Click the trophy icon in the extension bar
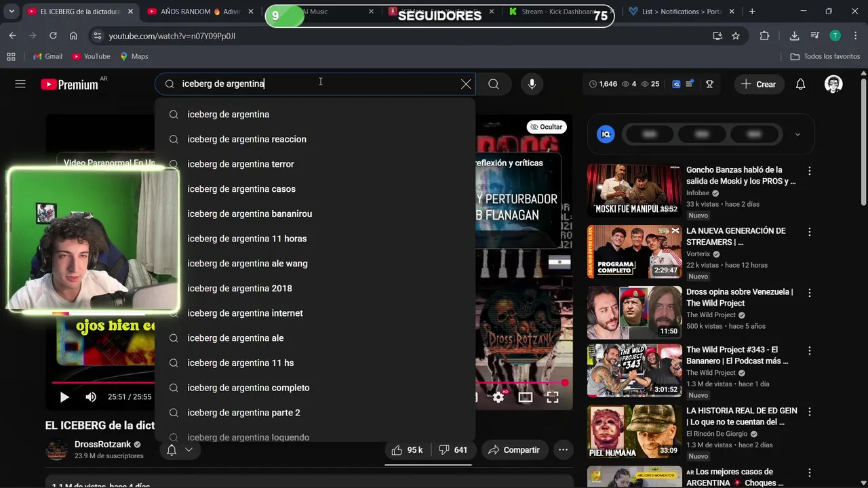The image size is (868, 488). pyautogui.click(x=709, y=84)
